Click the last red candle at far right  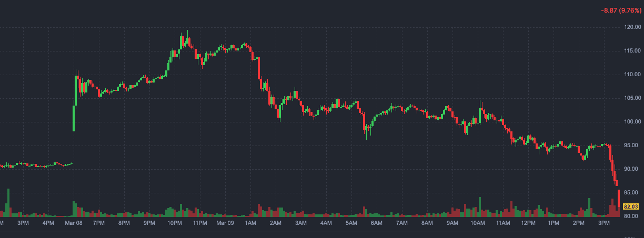point(619,195)
